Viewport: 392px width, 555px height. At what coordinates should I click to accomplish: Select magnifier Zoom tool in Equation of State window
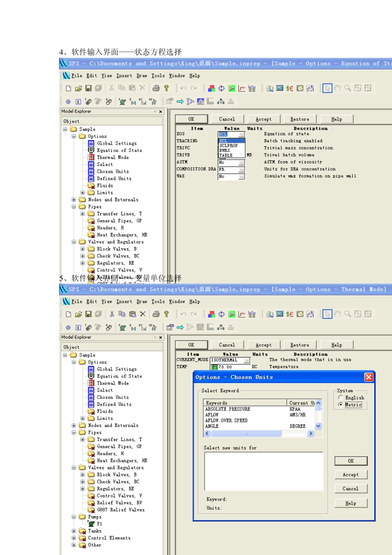click(348, 88)
